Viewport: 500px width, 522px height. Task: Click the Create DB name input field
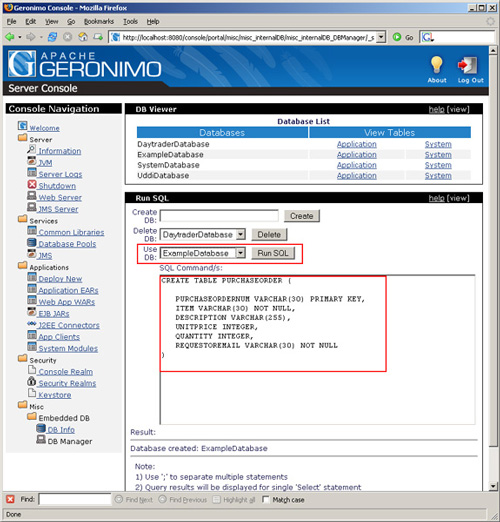click(x=219, y=216)
